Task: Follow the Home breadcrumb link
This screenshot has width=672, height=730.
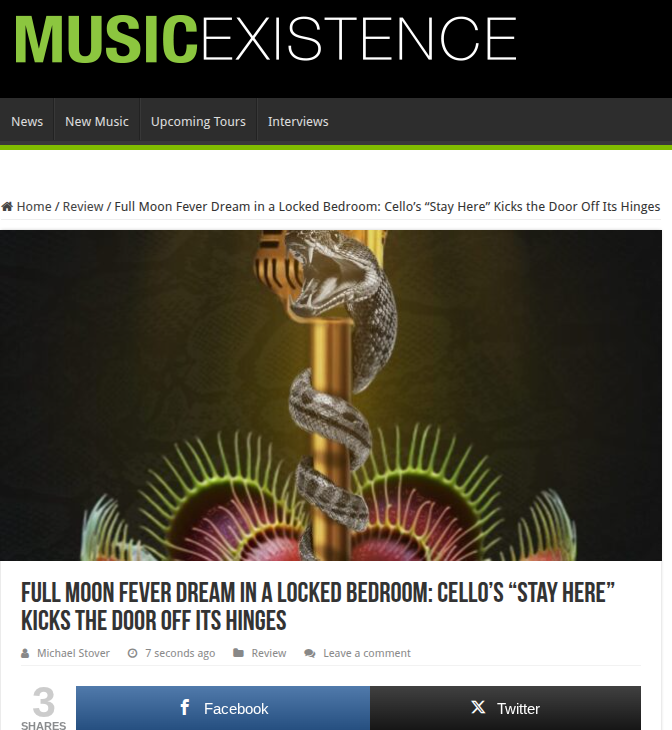Action: 34,206
